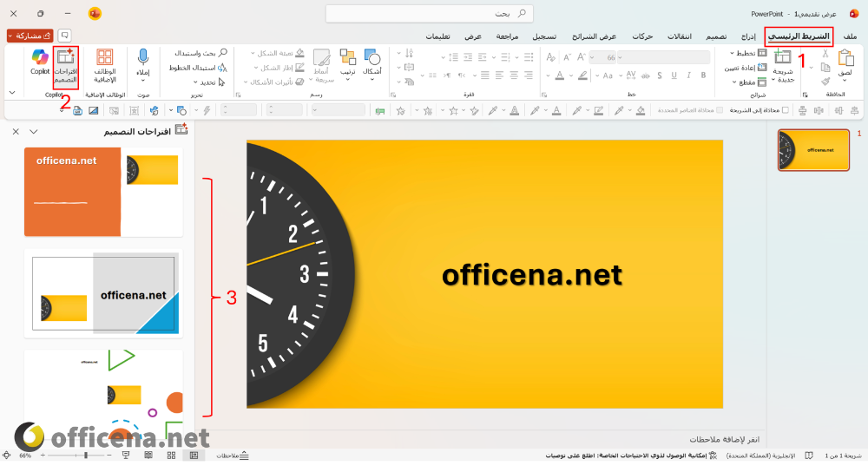Check 'محاذاة العناصر المحددة' checkbox
The image size is (868, 472).
pos(719,110)
